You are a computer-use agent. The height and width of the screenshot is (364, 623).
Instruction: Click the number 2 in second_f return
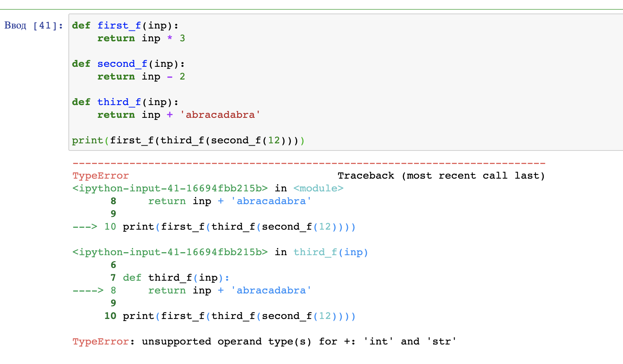[182, 77]
